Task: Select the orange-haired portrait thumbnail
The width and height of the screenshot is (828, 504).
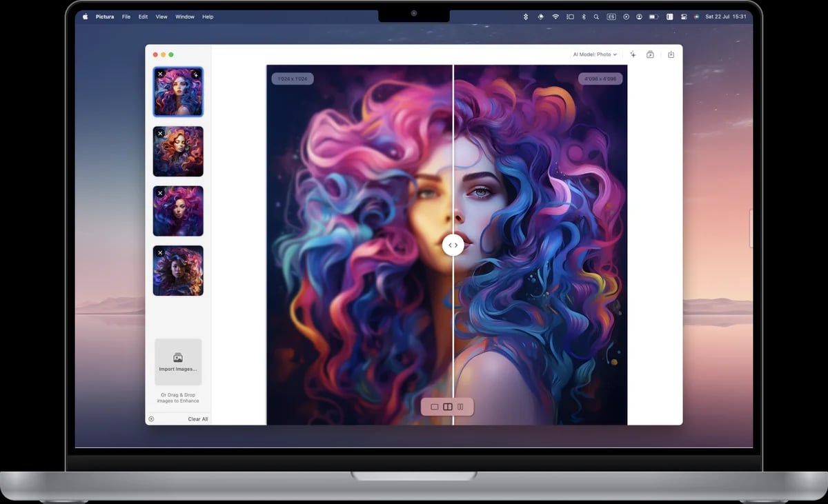Action: pos(178,152)
